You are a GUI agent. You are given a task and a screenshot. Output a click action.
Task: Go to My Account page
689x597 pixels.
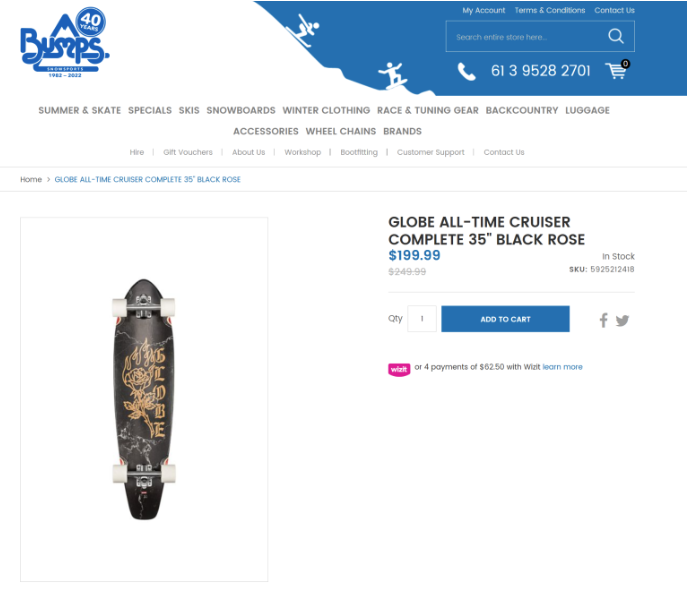(x=483, y=10)
